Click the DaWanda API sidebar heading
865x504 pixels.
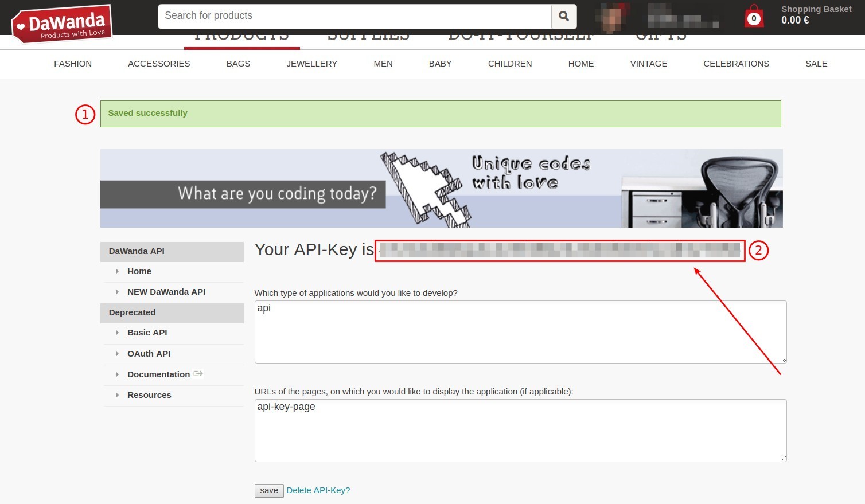[172, 251]
